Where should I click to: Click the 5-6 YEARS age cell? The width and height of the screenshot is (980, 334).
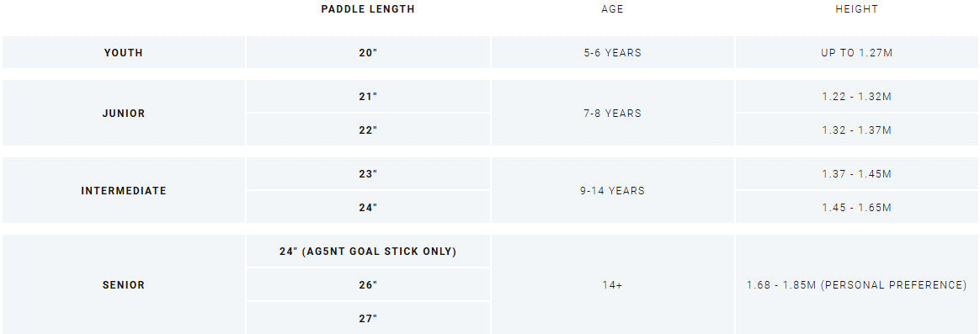coord(613,52)
